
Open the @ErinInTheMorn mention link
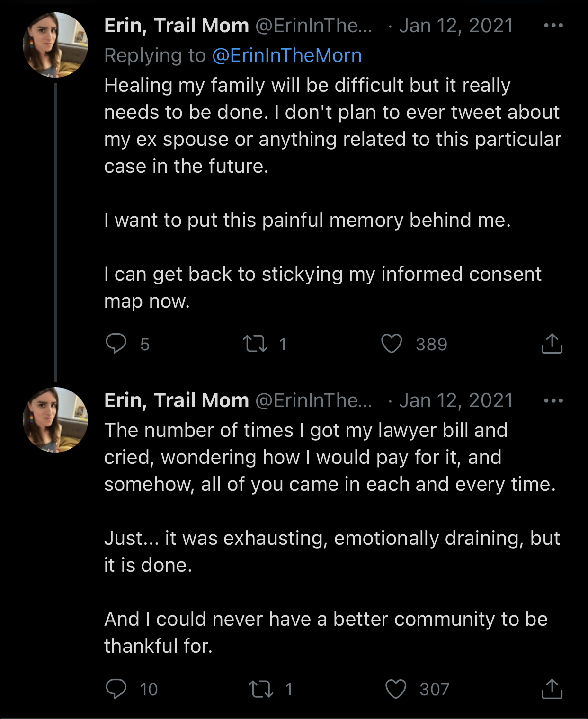tap(287, 55)
